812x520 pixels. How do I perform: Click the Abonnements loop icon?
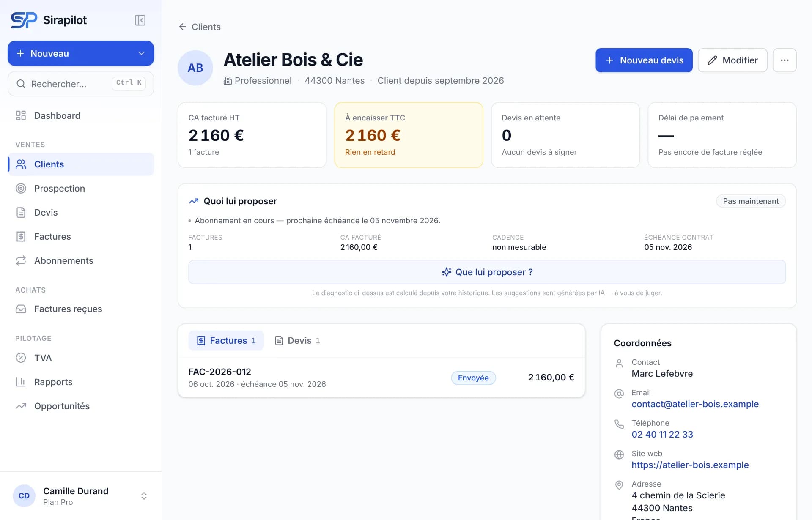tap(21, 260)
